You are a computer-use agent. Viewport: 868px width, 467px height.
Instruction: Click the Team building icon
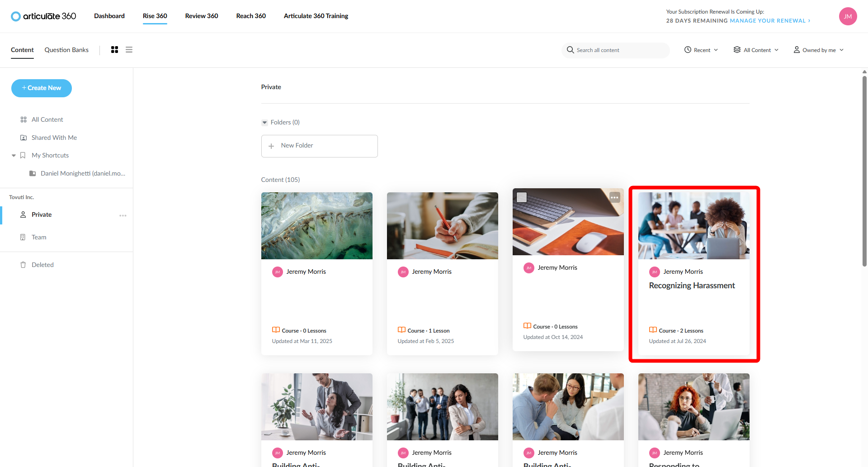tap(23, 237)
